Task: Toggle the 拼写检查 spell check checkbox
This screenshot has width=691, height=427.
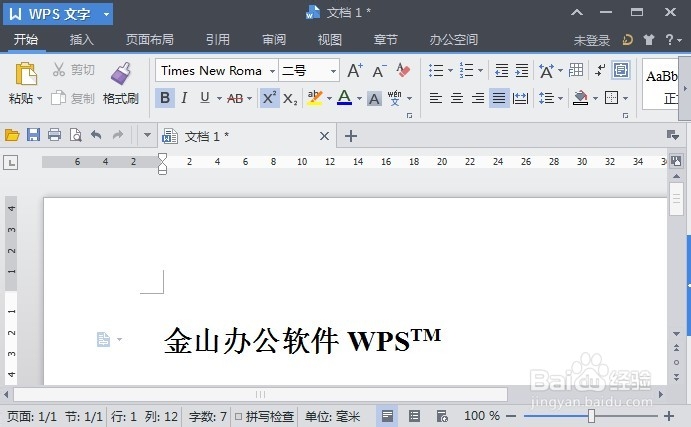Action: point(238,416)
